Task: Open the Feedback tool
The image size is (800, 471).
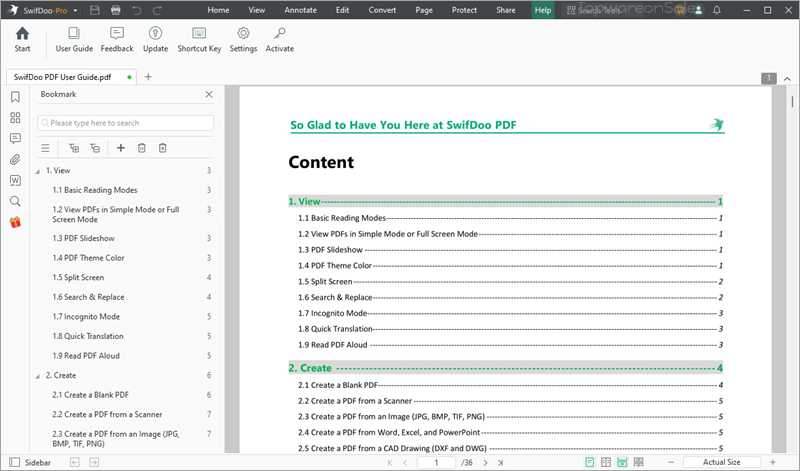Action: 117,39
